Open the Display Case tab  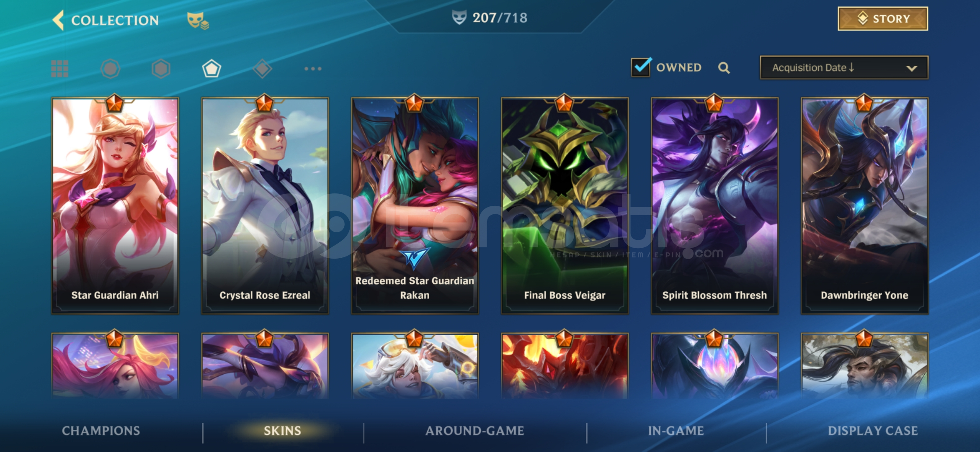point(873,431)
